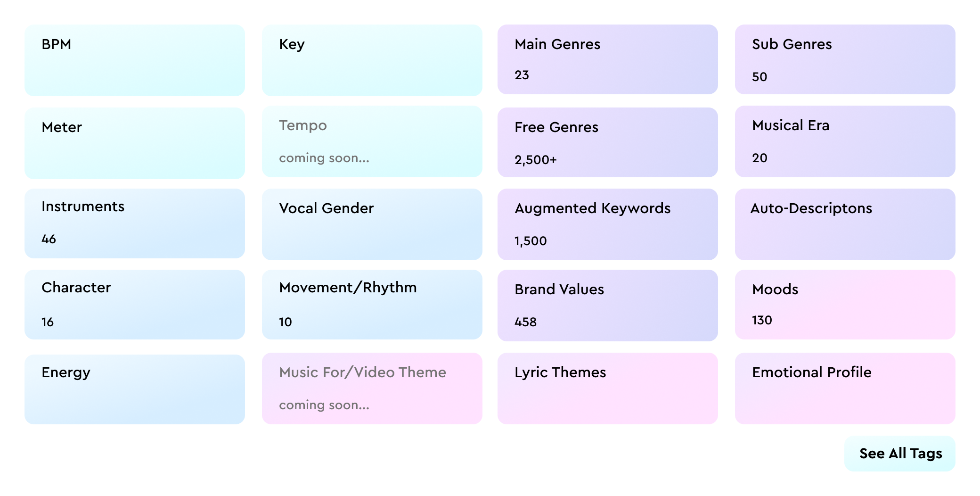The width and height of the screenshot is (980, 496).
Task: Select the Movement/Rhythm card
Action: [x=372, y=305]
